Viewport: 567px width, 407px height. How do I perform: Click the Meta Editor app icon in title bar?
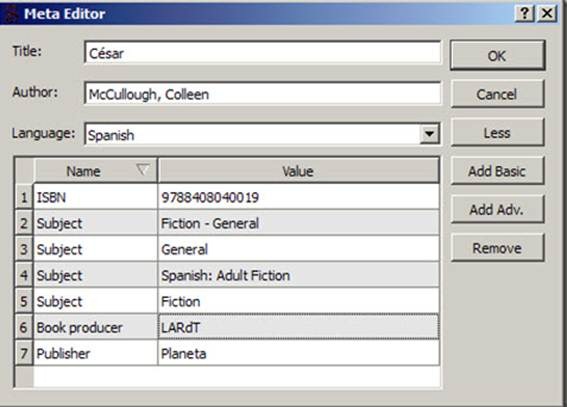(x=12, y=14)
